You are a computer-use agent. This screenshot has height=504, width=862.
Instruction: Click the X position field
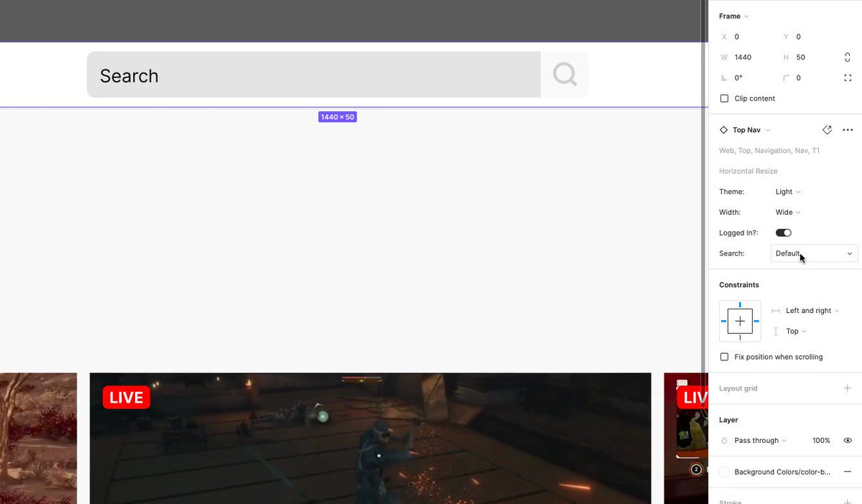(x=748, y=37)
